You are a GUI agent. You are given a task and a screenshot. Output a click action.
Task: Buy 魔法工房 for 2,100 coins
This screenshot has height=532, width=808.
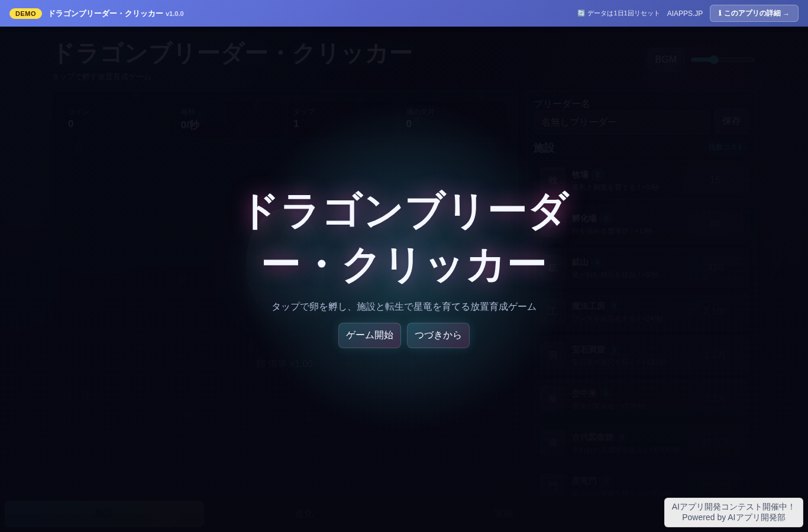pyautogui.click(x=716, y=312)
